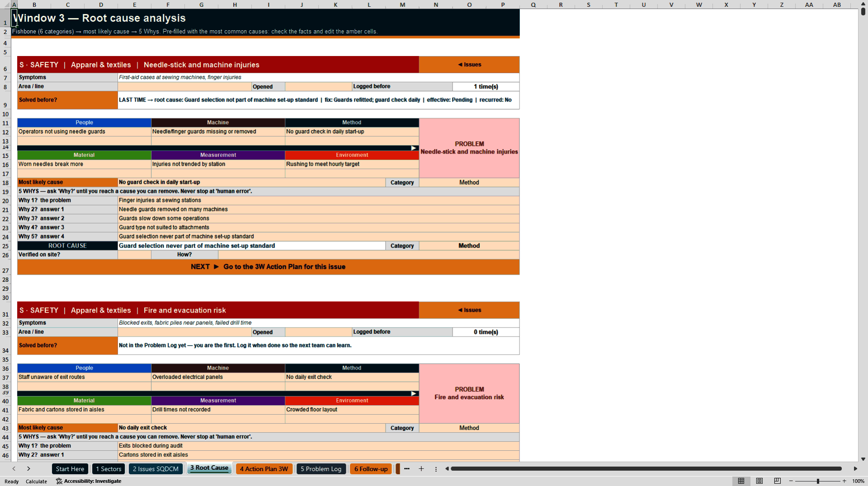Open the Start Here sheet tab
868x486 pixels.
pyautogui.click(x=70, y=469)
